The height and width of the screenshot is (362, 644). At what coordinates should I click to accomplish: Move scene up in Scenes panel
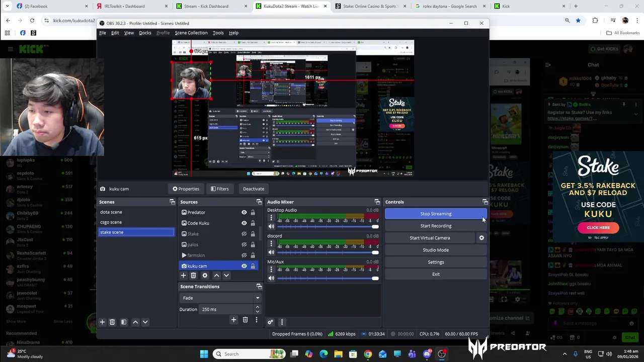tap(135, 322)
